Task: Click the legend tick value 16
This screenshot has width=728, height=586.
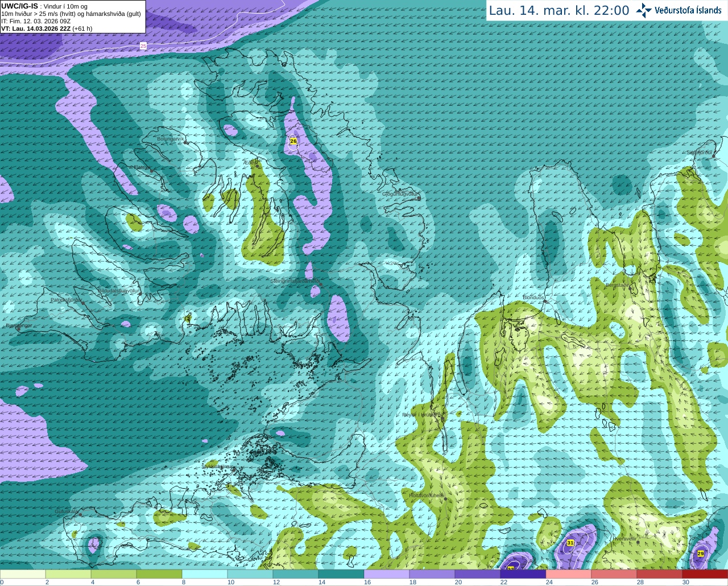Action: click(367, 582)
